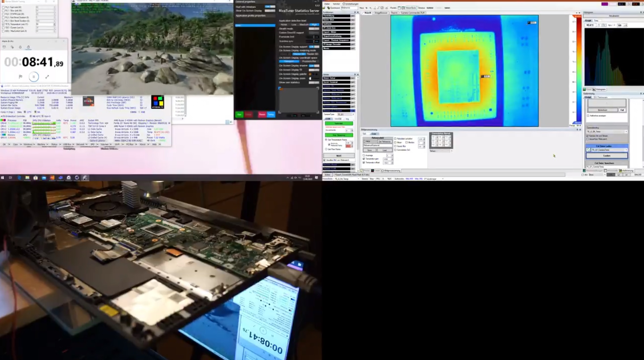
Task: Click the Windows 10 logo in HWiNFO summary
Action: pos(158,102)
